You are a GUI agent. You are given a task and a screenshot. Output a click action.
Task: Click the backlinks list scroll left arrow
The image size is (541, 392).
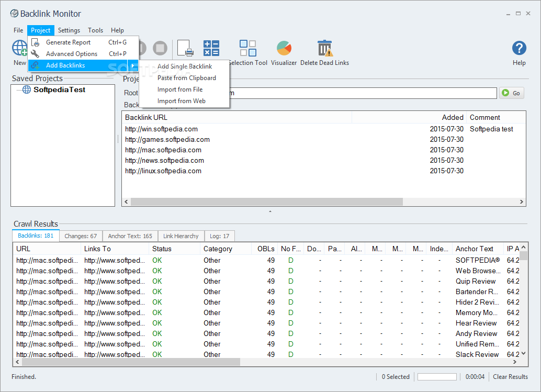click(126, 202)
